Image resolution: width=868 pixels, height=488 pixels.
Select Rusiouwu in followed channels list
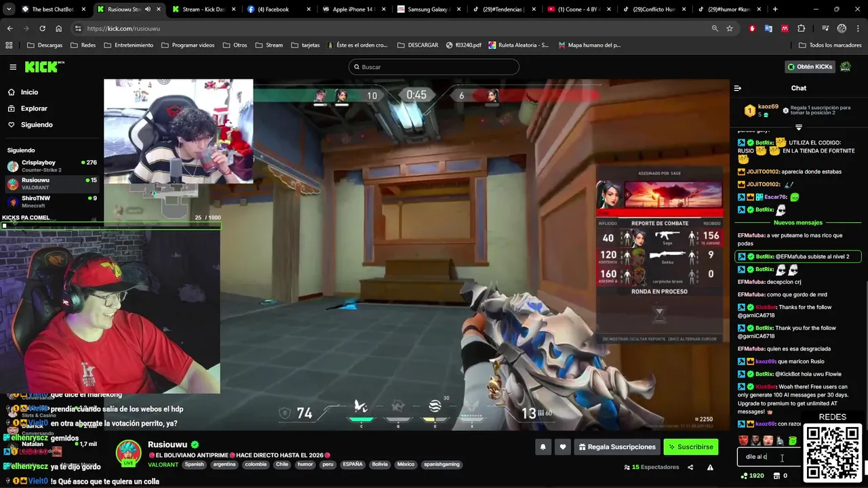coord(52,184)
